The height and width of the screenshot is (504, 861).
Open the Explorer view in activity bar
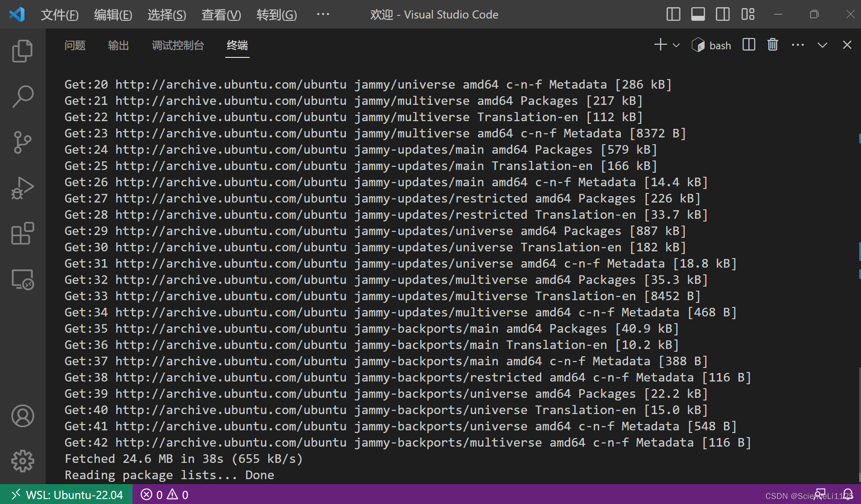22,51
